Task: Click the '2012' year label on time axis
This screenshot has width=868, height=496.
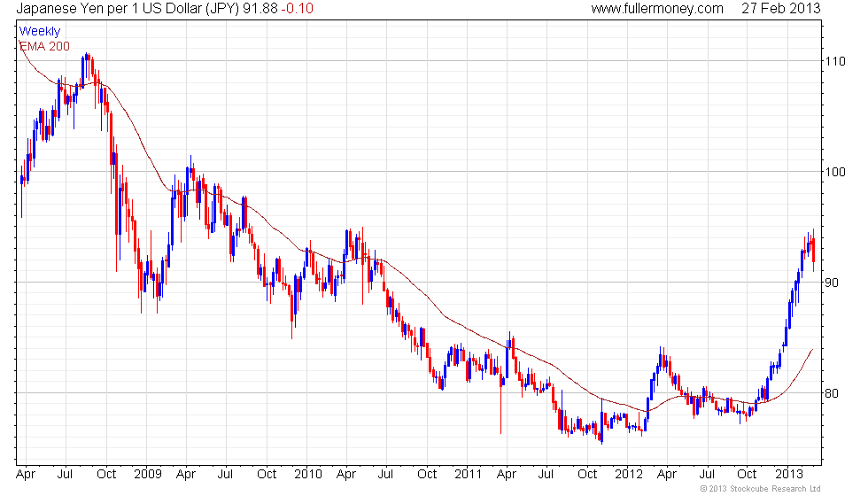Action: (629, 474)
